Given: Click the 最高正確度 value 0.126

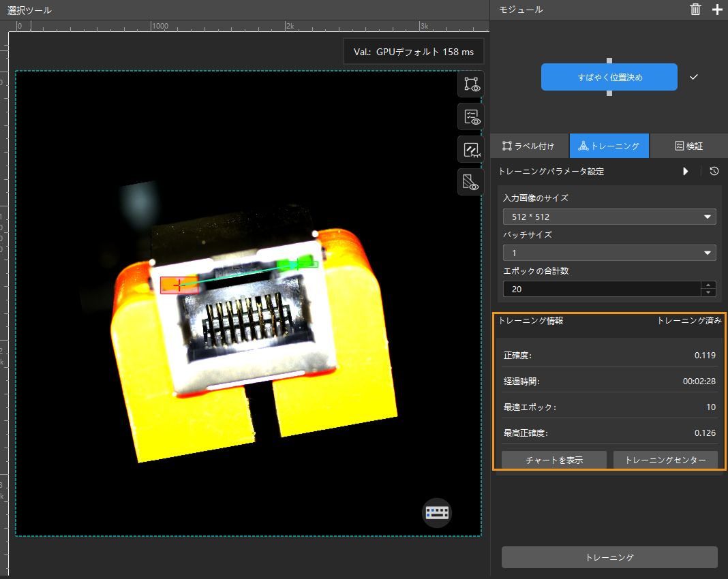Looking at the screenshot, I should 705,433.
